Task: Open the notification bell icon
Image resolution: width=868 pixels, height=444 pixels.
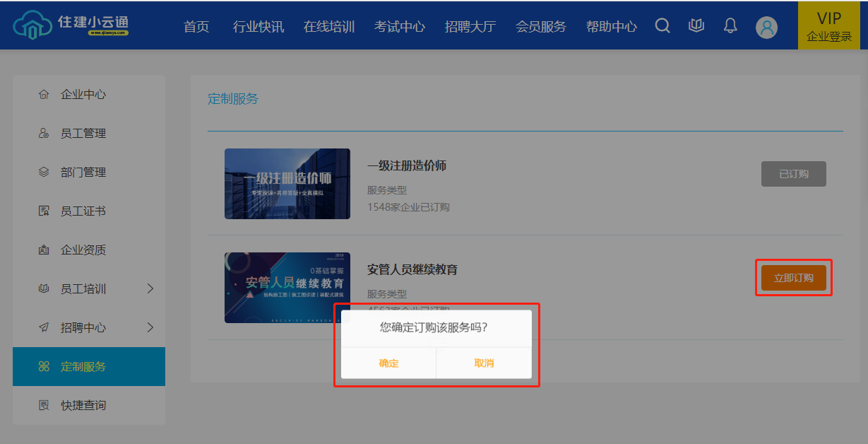Action: (x=730, y=26)
